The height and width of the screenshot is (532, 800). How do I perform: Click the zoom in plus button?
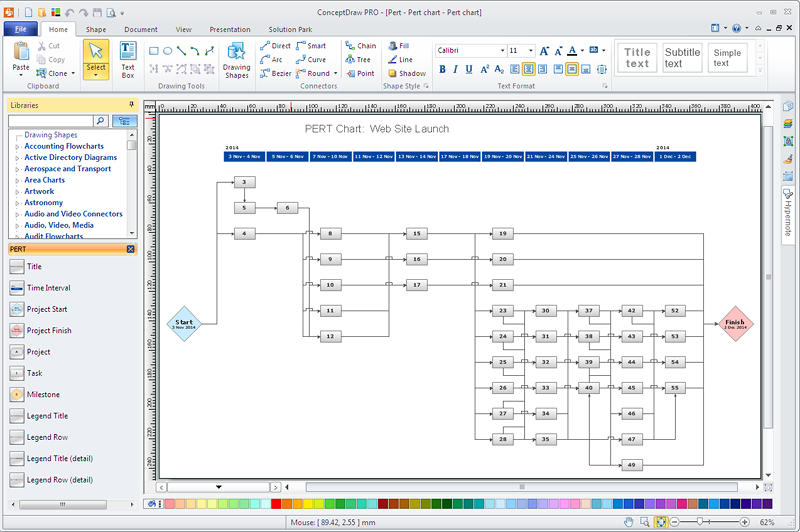point(744,522)
